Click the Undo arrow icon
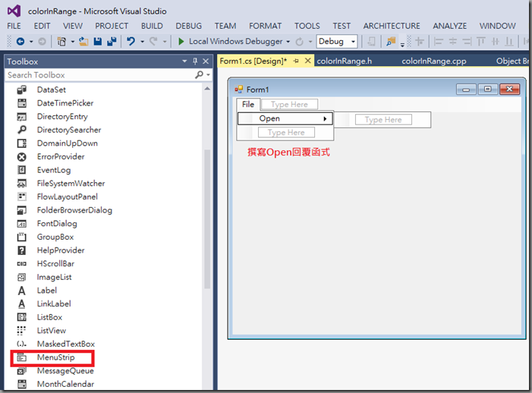Screen dimensions: 532x393 (131, 42)
